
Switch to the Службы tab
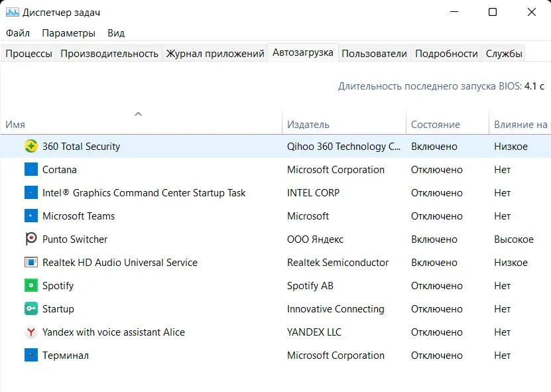pos(504,54)
